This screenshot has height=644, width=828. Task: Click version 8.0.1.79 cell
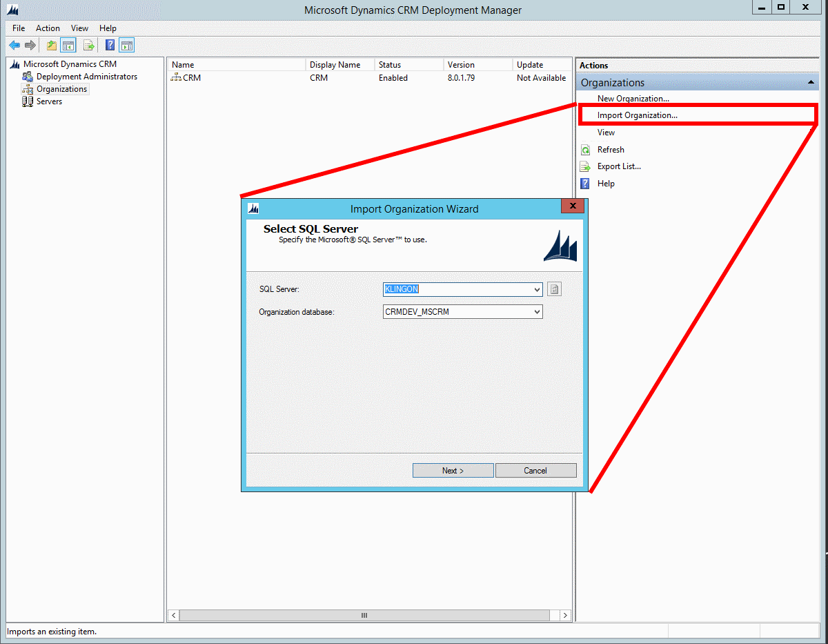(461, 78)
